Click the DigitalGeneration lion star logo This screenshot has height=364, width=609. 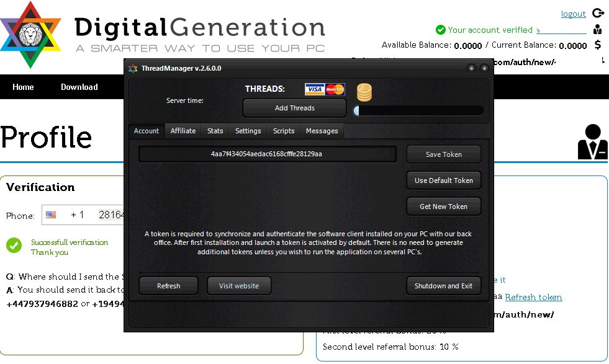pyautogui.click(x=30, y=35)
